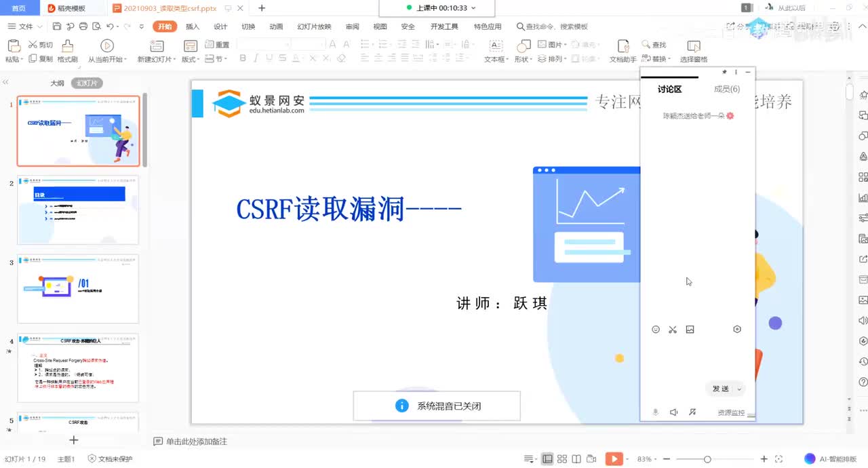This screenshot has width=868, height=468.
Task: Open the Slide Show (幻灯片放映) tab
Action: (x=314, y=26)
